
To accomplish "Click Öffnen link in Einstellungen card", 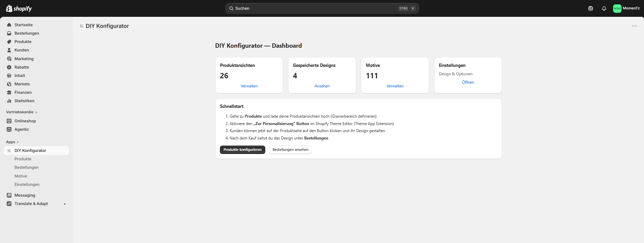I will pos(468,82).
